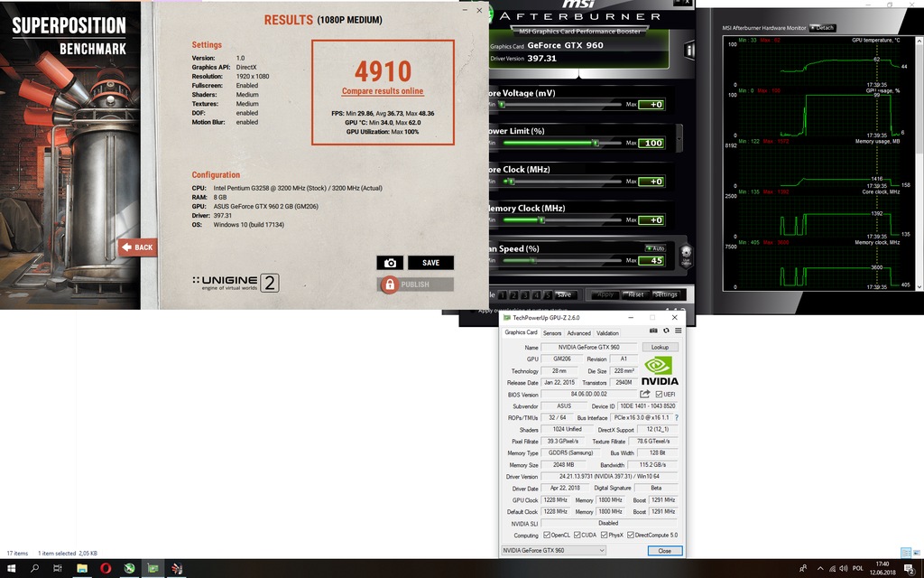This screenshot has width=924, height=578.
Task: Click the GPU-Z Name field
Action: click(588, 348)
